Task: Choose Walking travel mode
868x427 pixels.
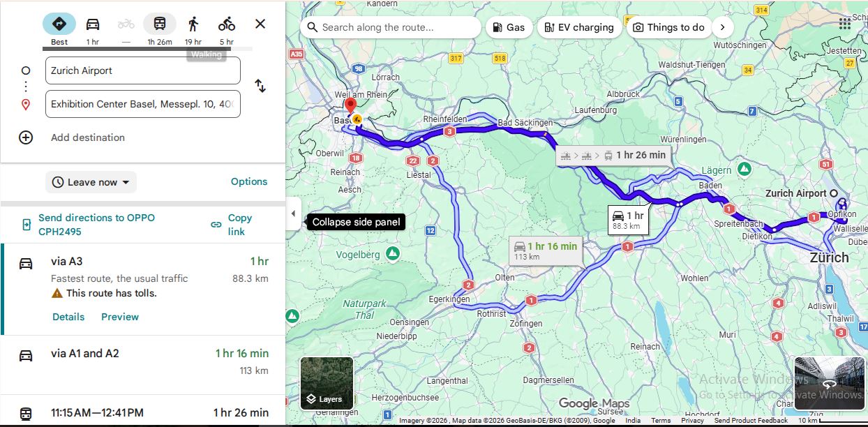Action: click(193, 24)
